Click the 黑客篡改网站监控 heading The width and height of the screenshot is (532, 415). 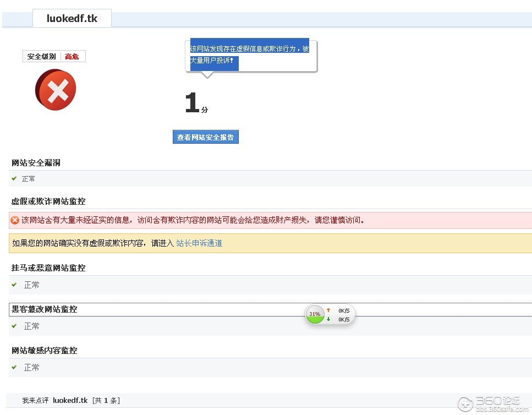[45, 309]
